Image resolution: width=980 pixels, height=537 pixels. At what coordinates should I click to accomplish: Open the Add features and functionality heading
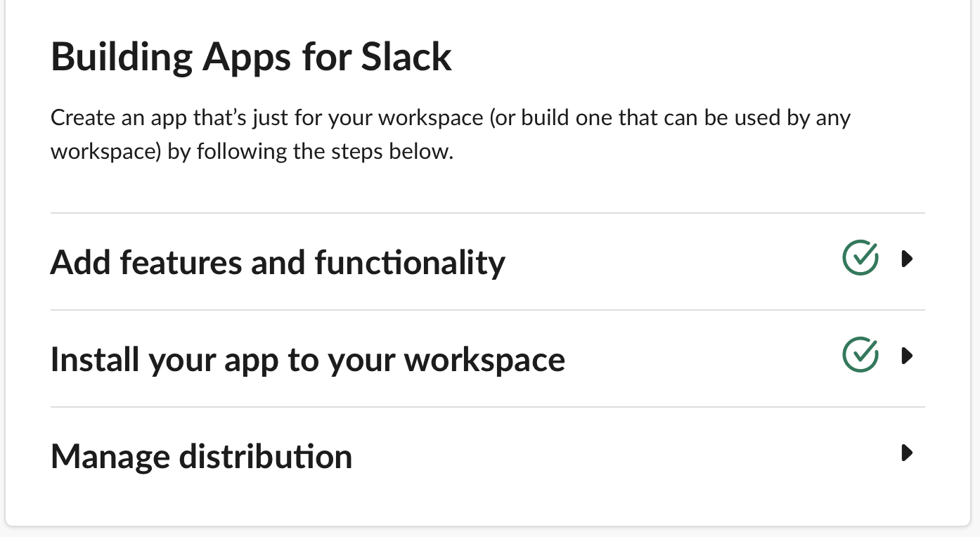coord(278,262)
